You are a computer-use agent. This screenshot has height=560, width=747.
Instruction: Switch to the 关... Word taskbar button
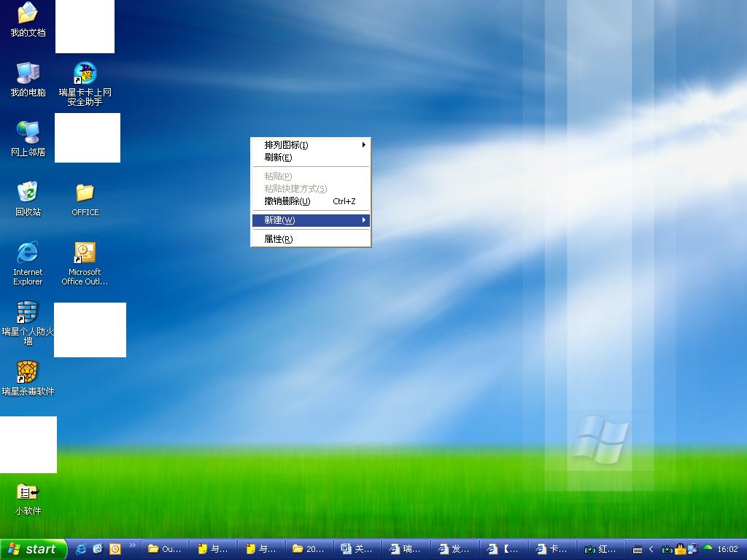(x=357, y=550)
